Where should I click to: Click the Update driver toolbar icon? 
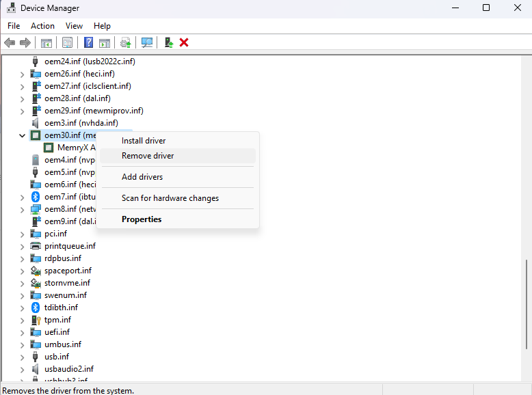click(126, 42)
